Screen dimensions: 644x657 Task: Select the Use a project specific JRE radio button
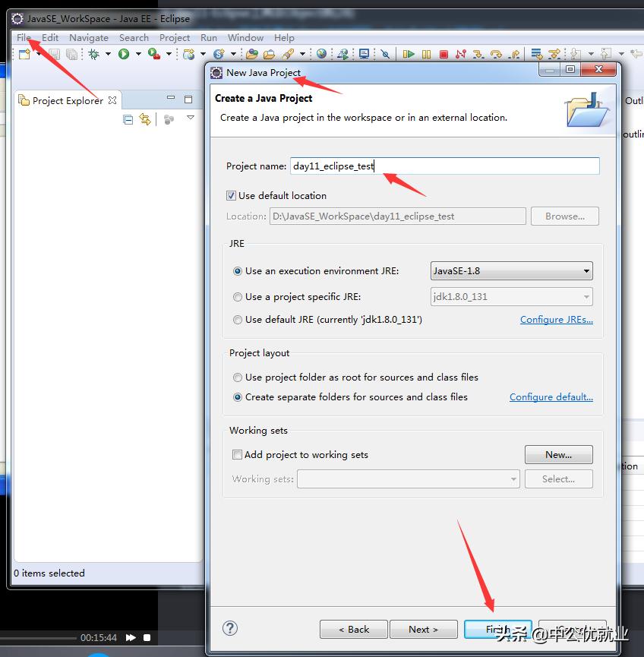click(x=236, y=296)
